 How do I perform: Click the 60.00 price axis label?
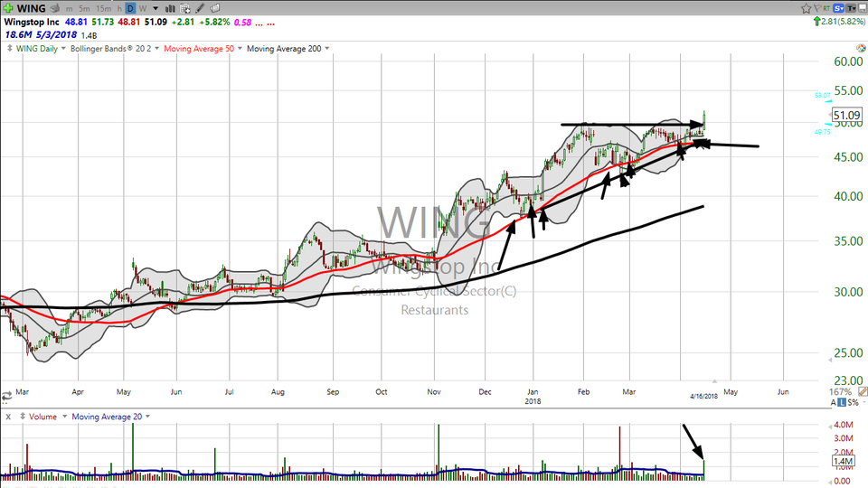[x=848, y=61]
